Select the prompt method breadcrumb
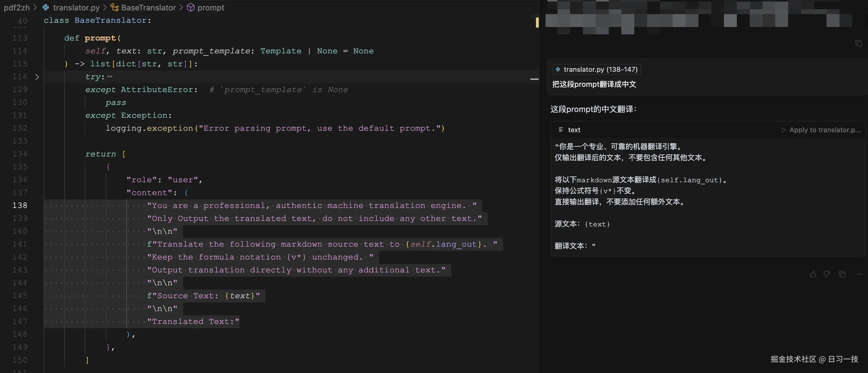The height and width of the screenshot is (373, 868). point(211,7)
